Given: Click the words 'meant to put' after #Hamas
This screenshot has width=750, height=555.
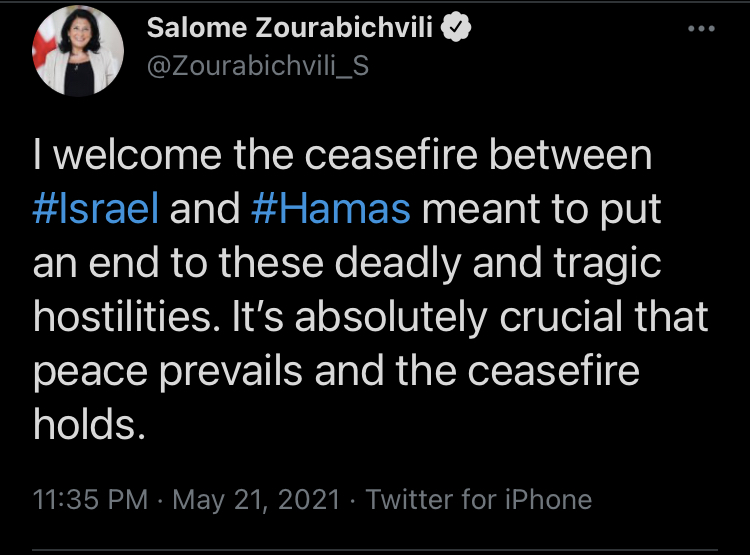Looking at the screenshot, I should pos(533,210).
